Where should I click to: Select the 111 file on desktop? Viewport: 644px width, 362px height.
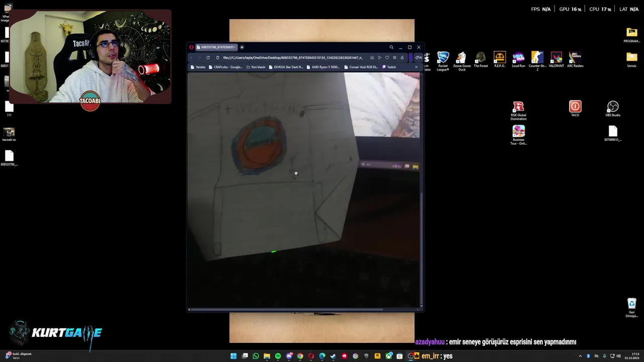click(9, 109)
